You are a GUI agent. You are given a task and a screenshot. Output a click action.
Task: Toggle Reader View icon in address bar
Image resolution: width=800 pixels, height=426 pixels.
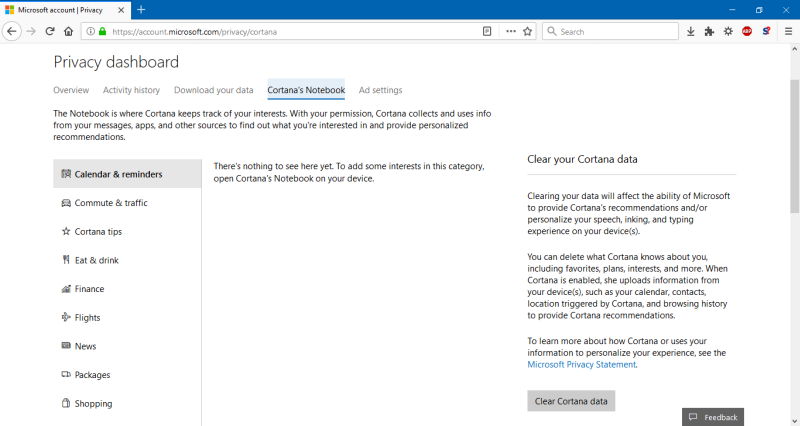[487, 31]
